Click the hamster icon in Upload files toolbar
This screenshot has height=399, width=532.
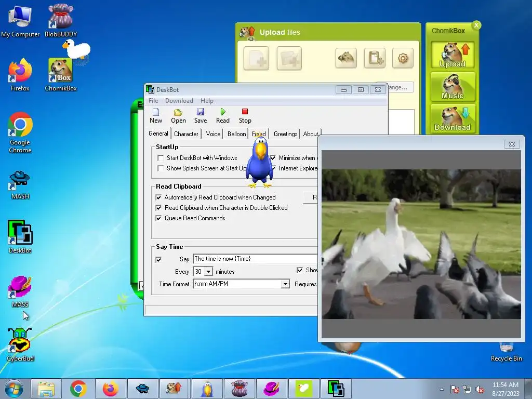(x=345, y=58)
